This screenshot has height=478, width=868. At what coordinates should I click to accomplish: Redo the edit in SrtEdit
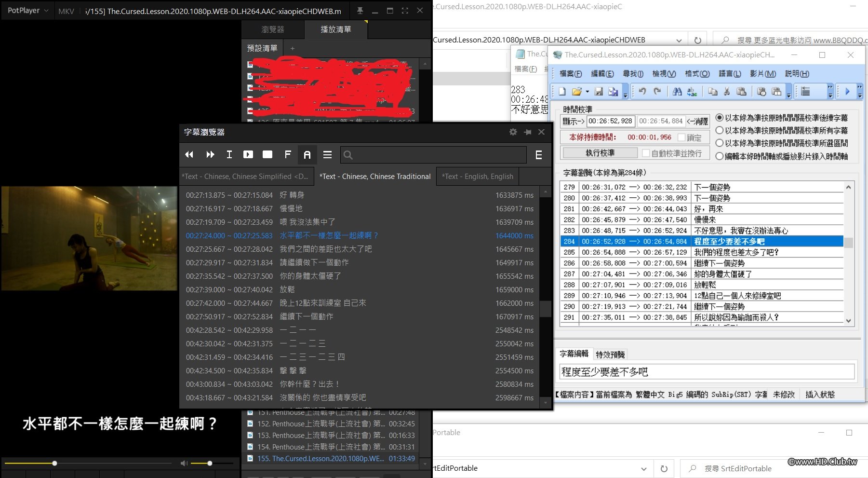657,91
